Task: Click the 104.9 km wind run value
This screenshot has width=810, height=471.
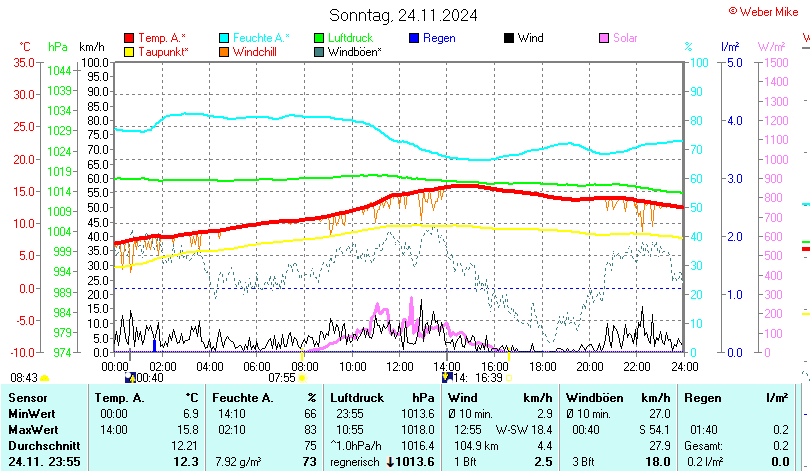Action: (476, 446)
